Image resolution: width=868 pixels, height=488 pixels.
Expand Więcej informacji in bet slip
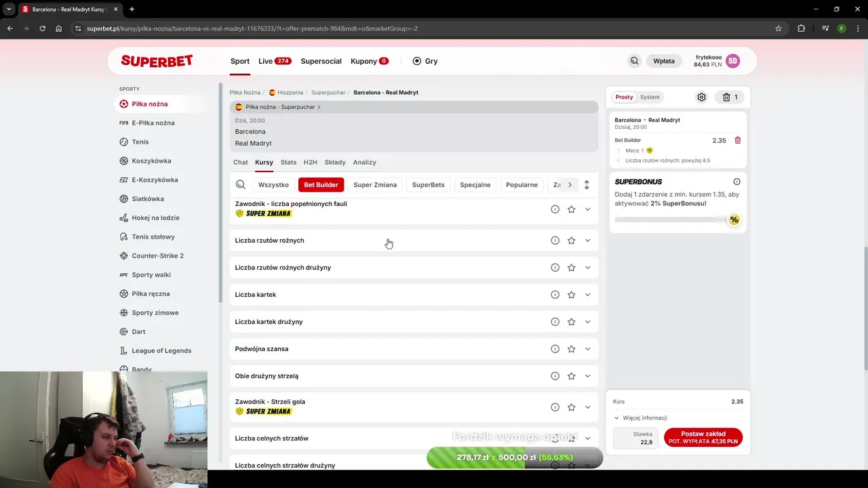pyautogui.click(x=640, y=418)
